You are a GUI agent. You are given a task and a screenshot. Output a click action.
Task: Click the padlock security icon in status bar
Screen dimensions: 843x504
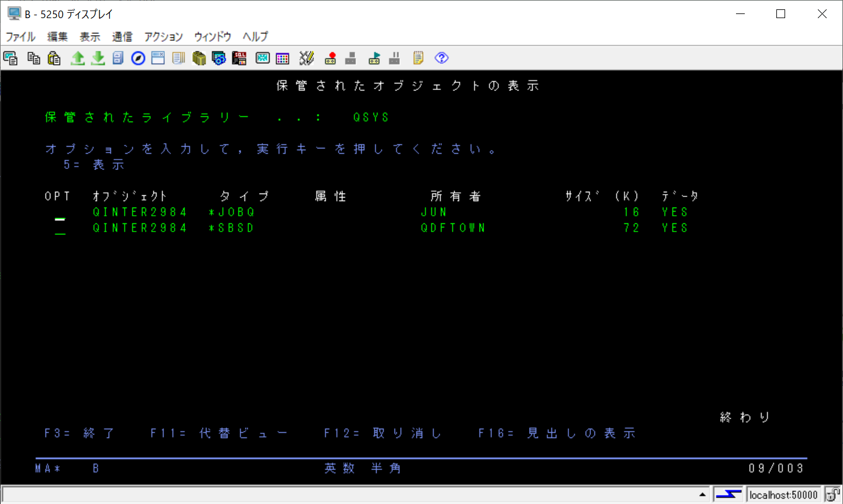[832, 495]
